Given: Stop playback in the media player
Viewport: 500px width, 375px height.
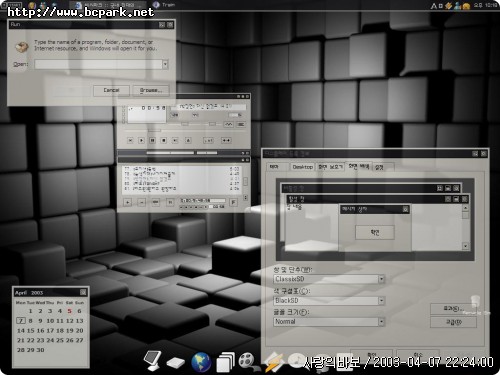Looking at the screenshot, I should (x=164, y=141).
